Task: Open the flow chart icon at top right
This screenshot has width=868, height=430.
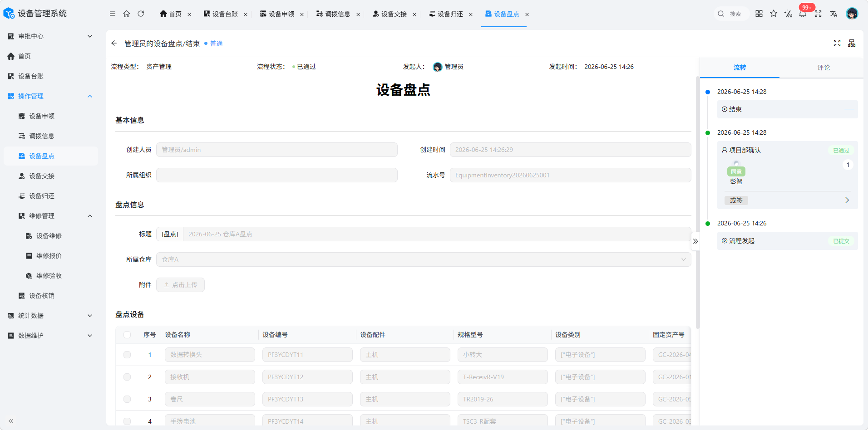Action: click(x=852, y=43)
